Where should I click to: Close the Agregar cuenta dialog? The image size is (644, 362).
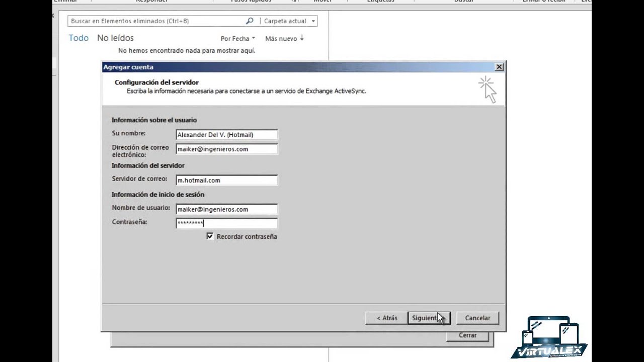(499, 67)
